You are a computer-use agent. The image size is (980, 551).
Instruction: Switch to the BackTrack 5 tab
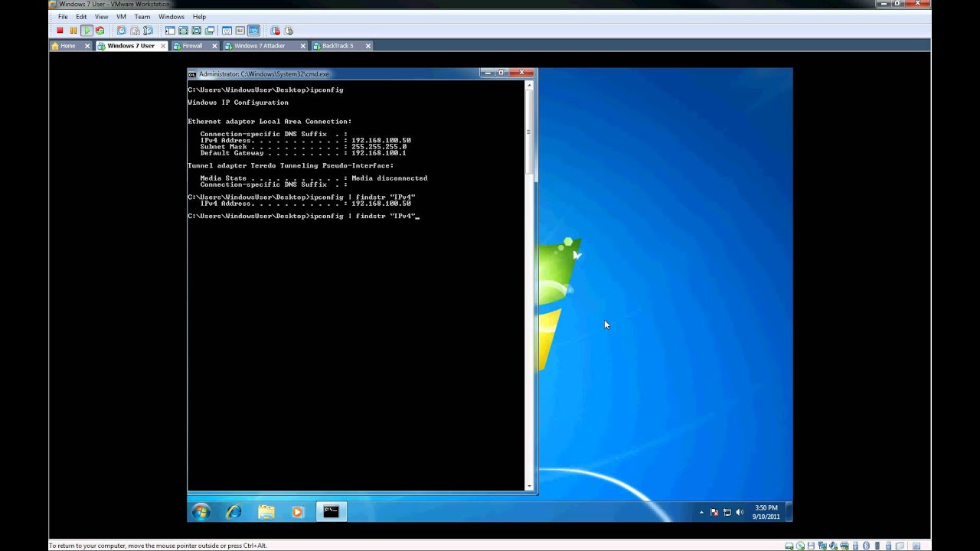click(x=338, y=46)
